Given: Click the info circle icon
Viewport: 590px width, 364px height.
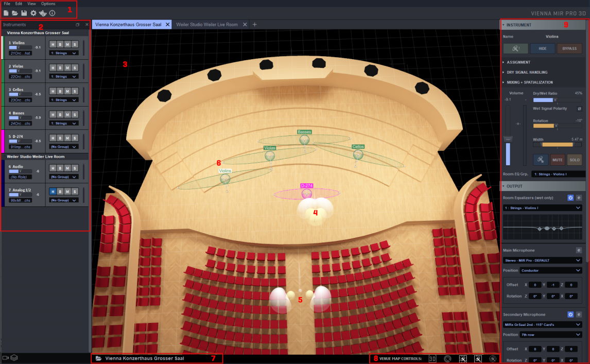Looking at the screenshot, I should click(x=53, y=13).
